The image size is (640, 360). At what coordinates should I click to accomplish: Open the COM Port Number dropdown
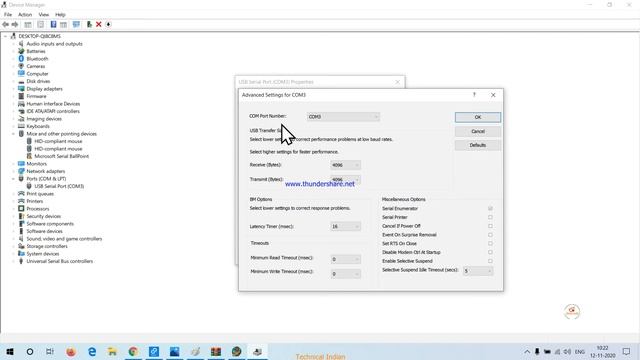[x=343, y=117]
